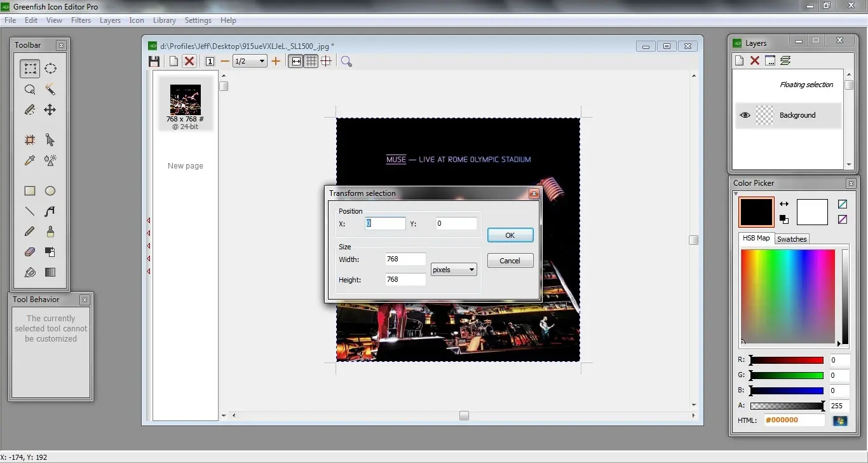Viewport: 868px width, 463px height.
Task: Select the Rectangle Select tool
Action: coord(30,69)
